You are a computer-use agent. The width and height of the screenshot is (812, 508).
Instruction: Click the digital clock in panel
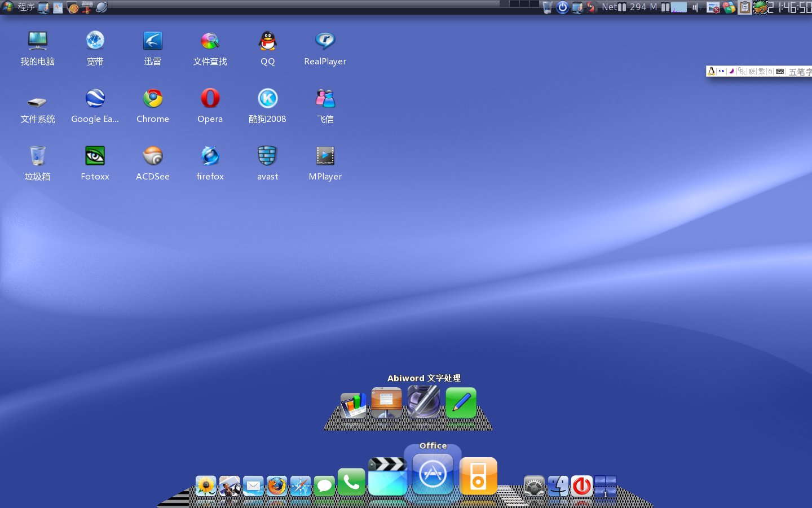[x=790, y=7]
